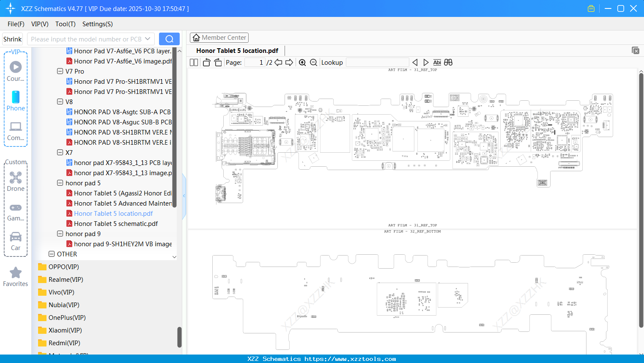Screen dimensions: 644x363
Task: Collapse the left panel splitter handle
Action: click(x=184, y=196)
